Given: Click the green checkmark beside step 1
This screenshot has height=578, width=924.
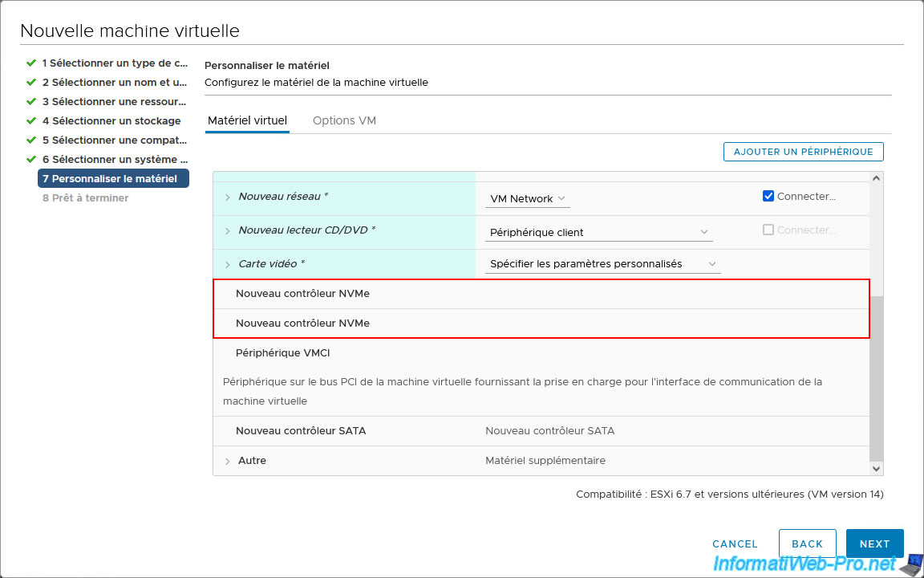Looking at the screenshot, I should point(31,63).
